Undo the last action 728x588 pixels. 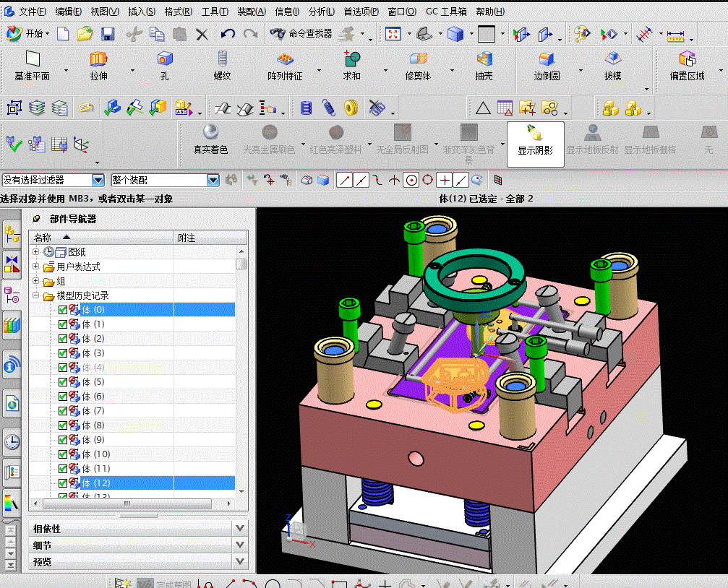point(228,34)
